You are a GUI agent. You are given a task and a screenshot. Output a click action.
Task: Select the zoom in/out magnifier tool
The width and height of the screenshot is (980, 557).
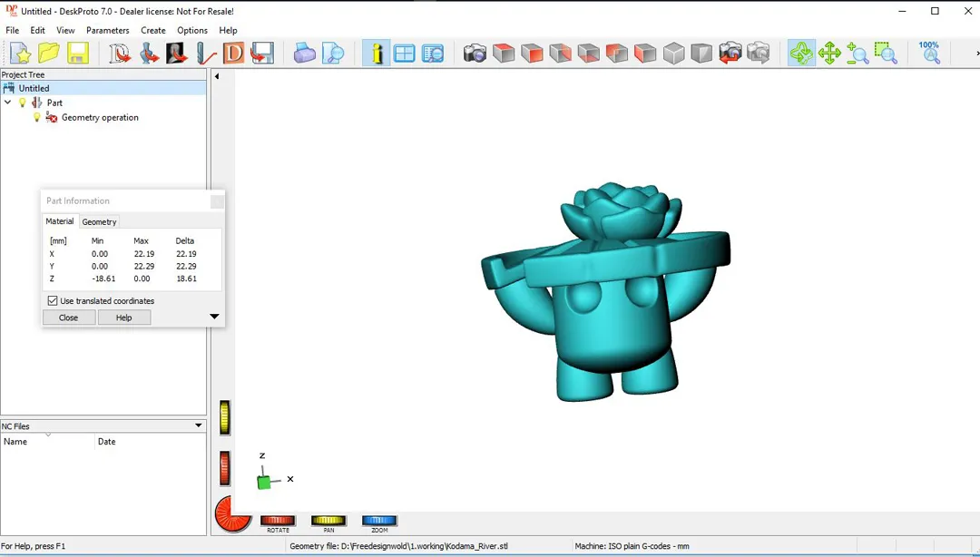tap(858, 54)
